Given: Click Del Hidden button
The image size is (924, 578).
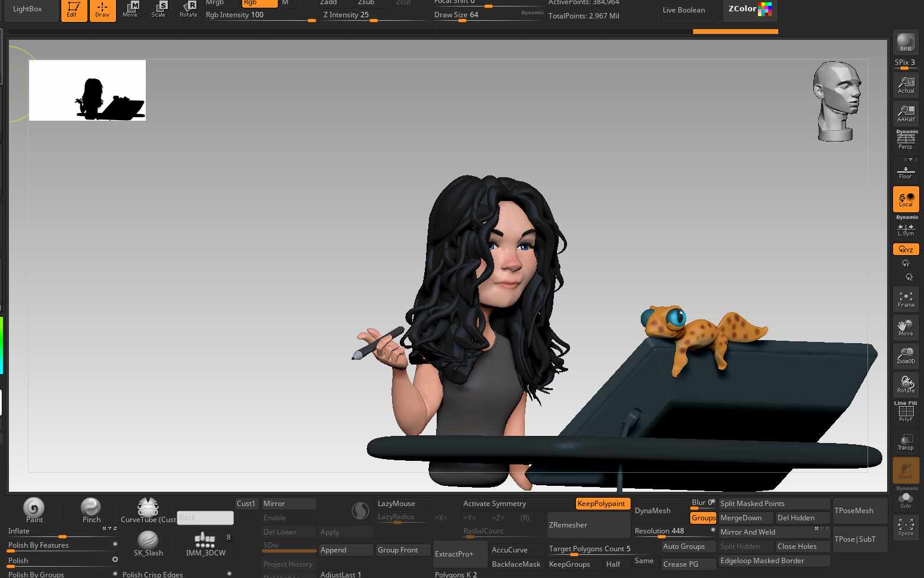Looking at the screenshot, I should point(803,518).
